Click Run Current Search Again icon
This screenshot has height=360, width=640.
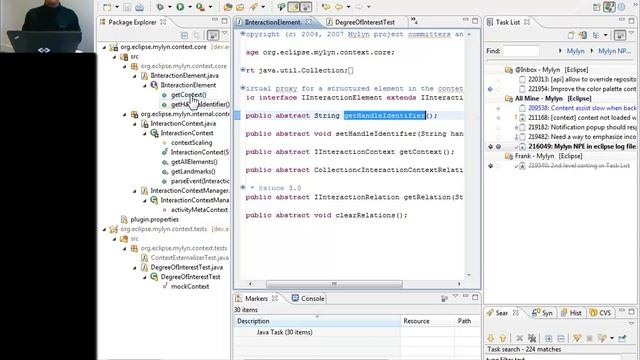click(x=577, y=338)
